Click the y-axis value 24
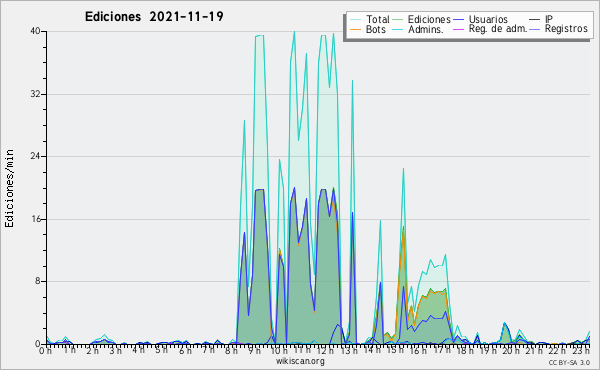 tap(36, 156)
